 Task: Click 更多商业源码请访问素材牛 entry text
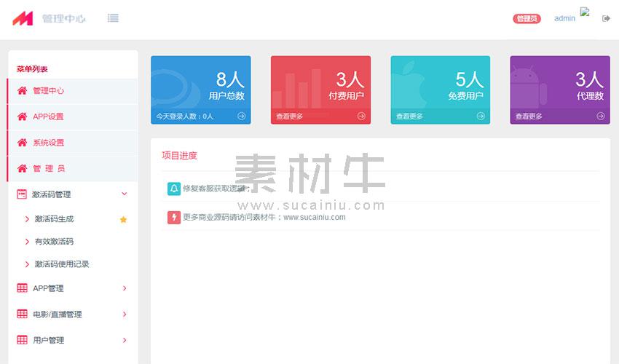[x=264, y=218]
